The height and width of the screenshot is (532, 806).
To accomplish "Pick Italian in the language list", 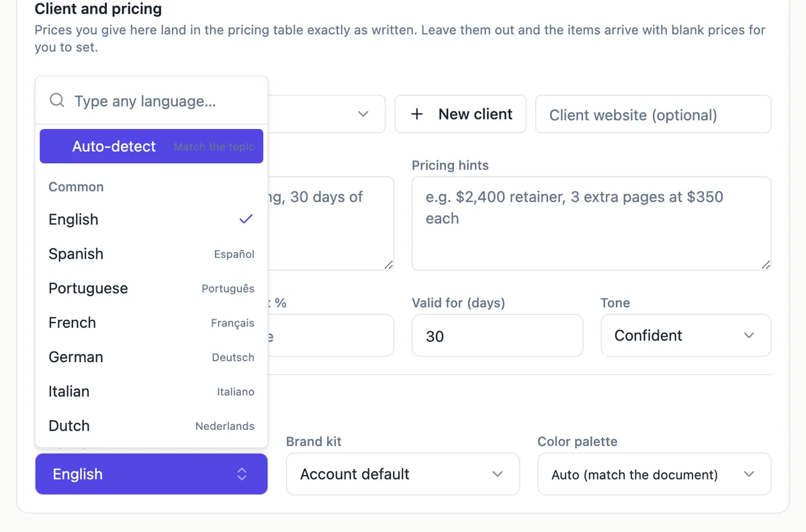I will [151, 391].
